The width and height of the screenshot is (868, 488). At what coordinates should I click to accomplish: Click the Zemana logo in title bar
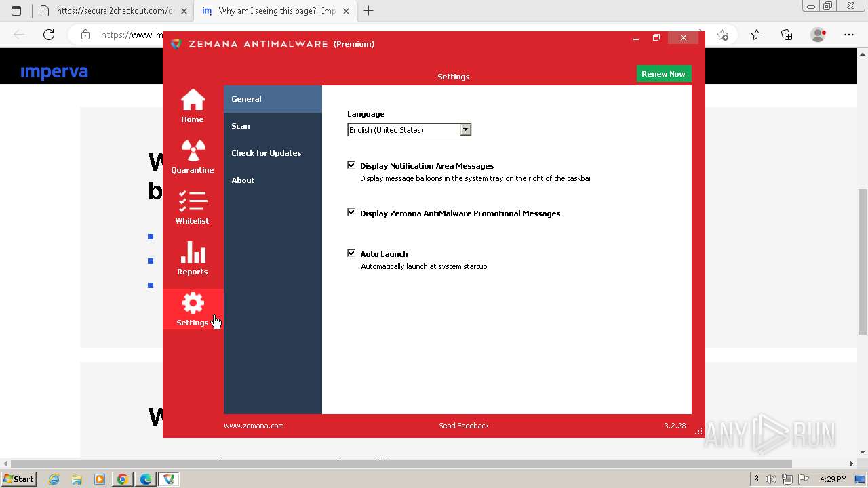coord(176,44)
